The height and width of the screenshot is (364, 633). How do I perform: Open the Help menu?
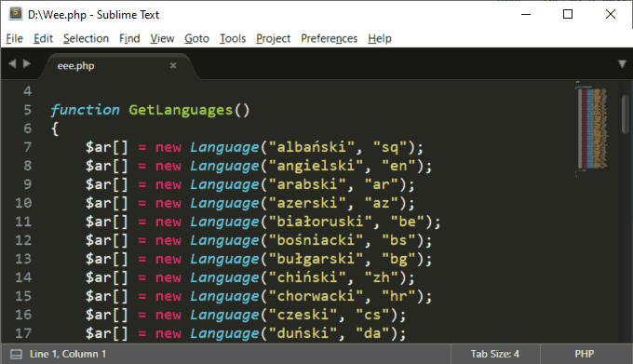pos(380,38)
